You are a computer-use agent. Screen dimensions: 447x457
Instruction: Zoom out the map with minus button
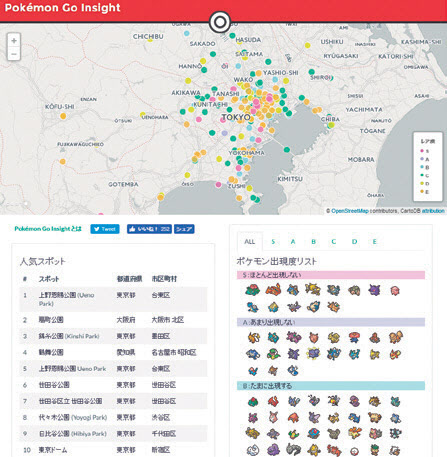click(x=14, y=54)
